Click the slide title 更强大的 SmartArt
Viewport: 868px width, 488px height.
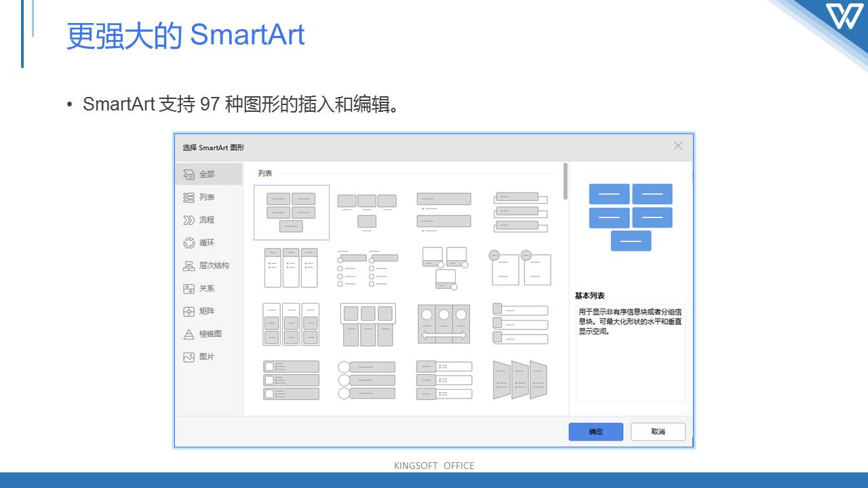tap(186, 35)
